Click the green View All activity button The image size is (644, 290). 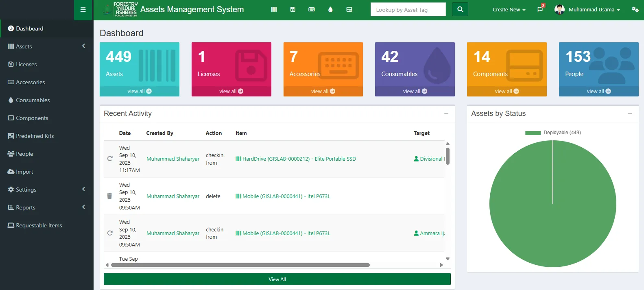point(277,279)
